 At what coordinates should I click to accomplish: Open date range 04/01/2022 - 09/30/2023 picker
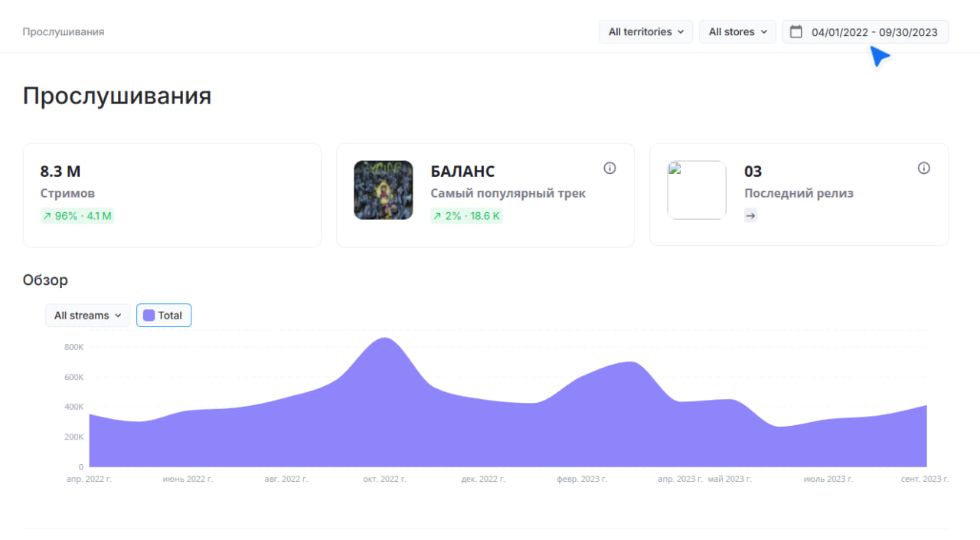(874, 32)
